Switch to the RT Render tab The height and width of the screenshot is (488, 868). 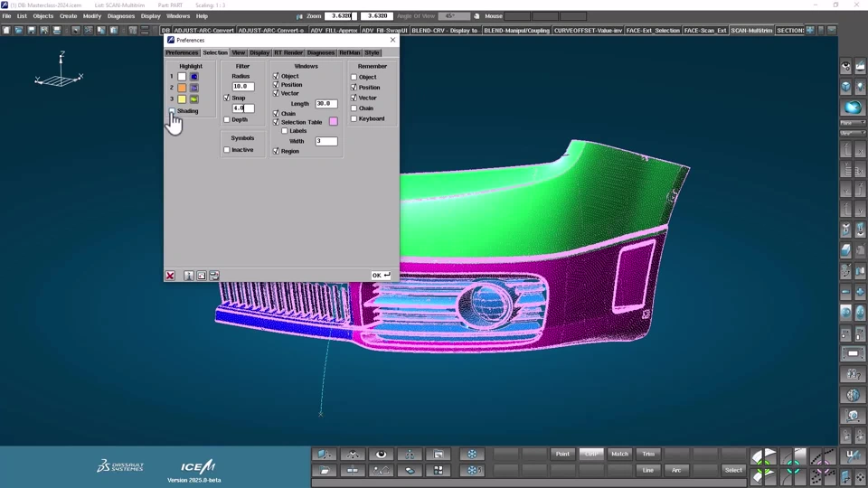pyautogui.click(x=288, y=52)
